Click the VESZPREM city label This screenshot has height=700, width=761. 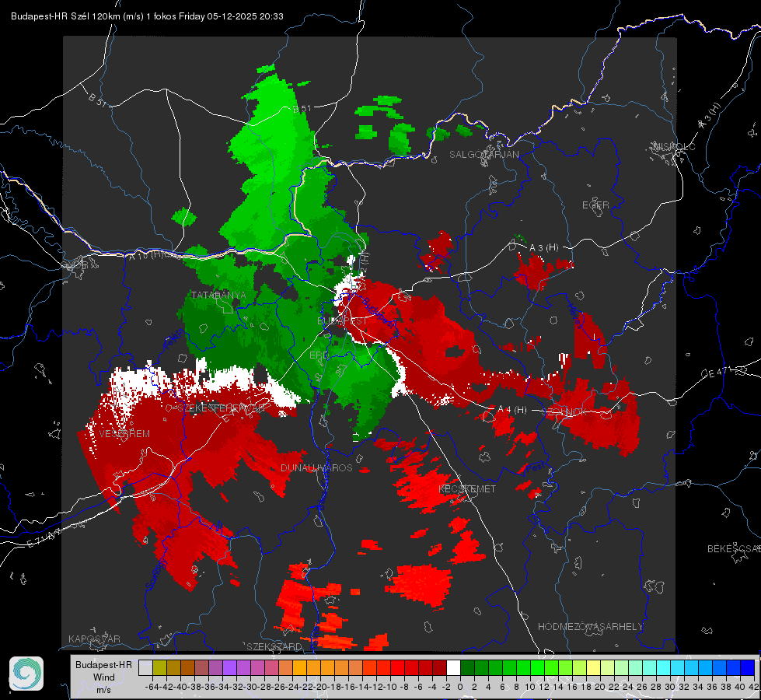point(124,434)
